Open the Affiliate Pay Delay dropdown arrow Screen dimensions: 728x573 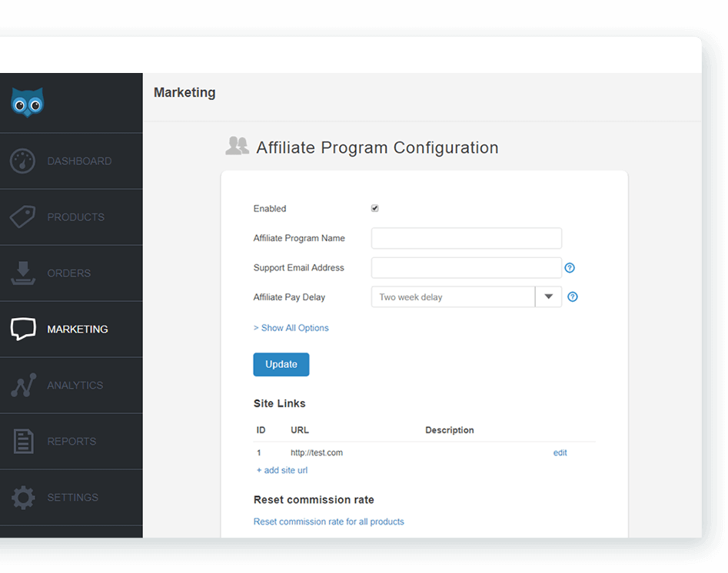click(548, 297)
